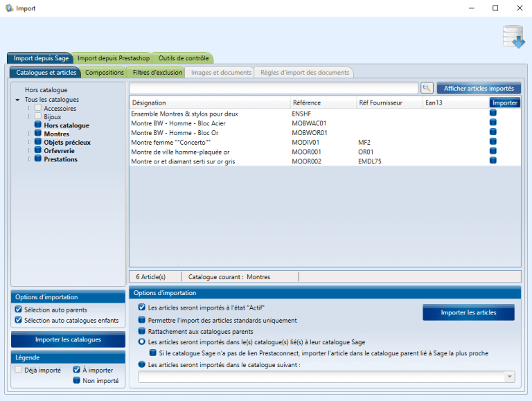Sort by Référence column header
The image size is (532, 401).
click(323, 103)
